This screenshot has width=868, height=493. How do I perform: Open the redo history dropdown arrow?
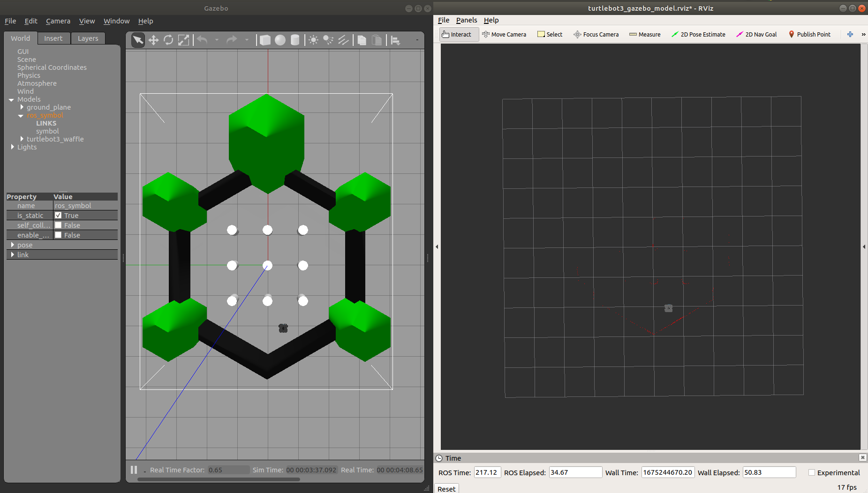coord(247,40)
